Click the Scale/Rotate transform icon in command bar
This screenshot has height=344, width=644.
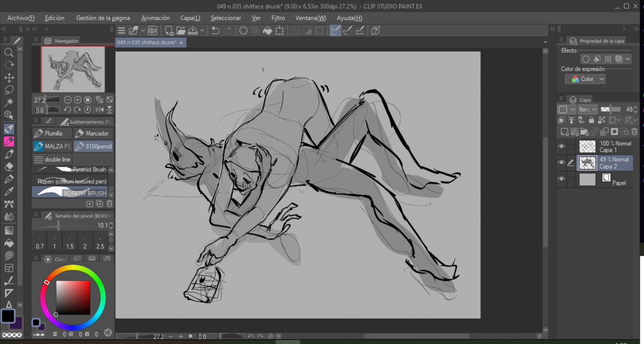[280, 31]
